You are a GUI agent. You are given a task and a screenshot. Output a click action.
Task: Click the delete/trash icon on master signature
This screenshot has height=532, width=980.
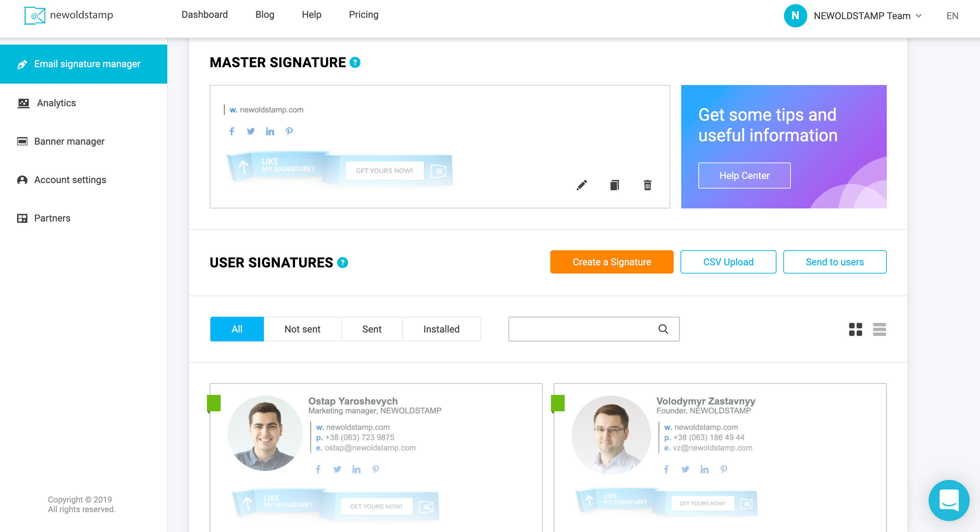tap(647, 185)
